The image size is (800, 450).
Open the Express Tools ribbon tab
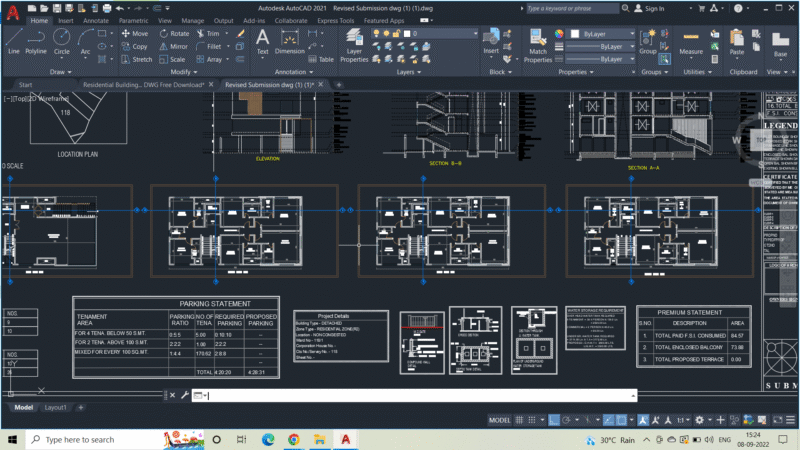[x=335, y=20]
